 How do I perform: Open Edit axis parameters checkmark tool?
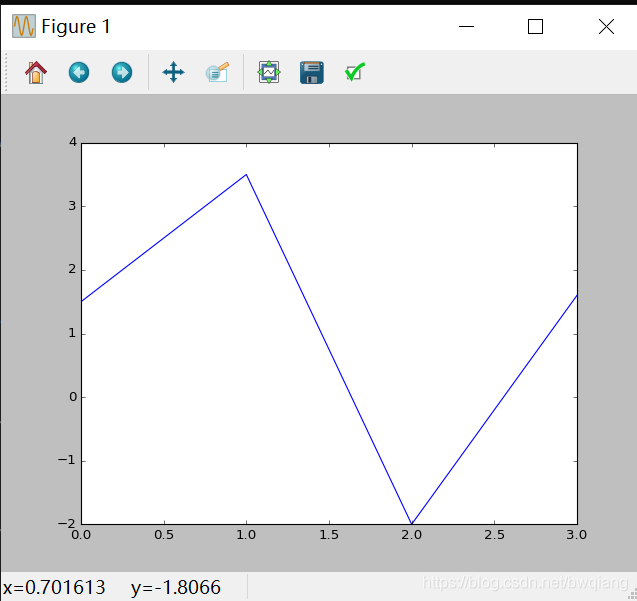(355, 72)
